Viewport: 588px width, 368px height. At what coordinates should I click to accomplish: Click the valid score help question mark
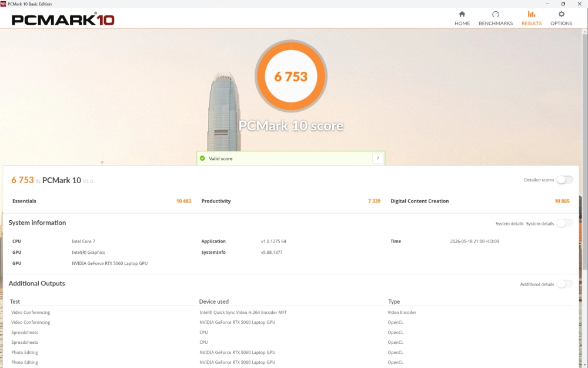(x=377, y=158)
